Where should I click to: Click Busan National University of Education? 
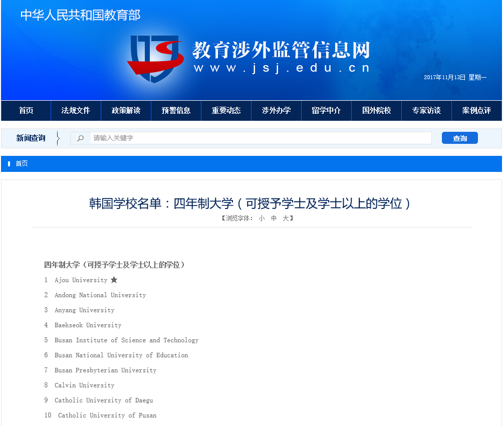(121, 355)
